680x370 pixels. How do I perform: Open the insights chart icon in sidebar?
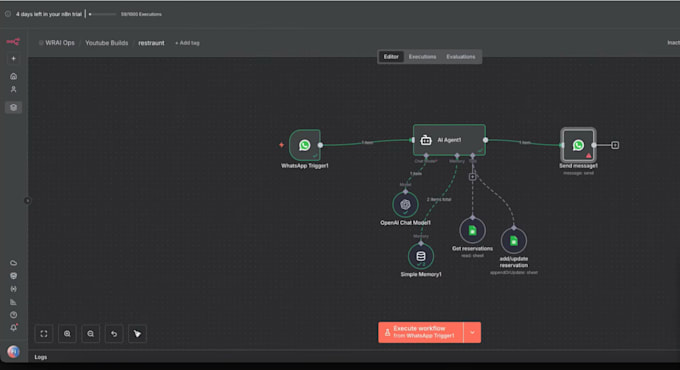pos(13,302)
